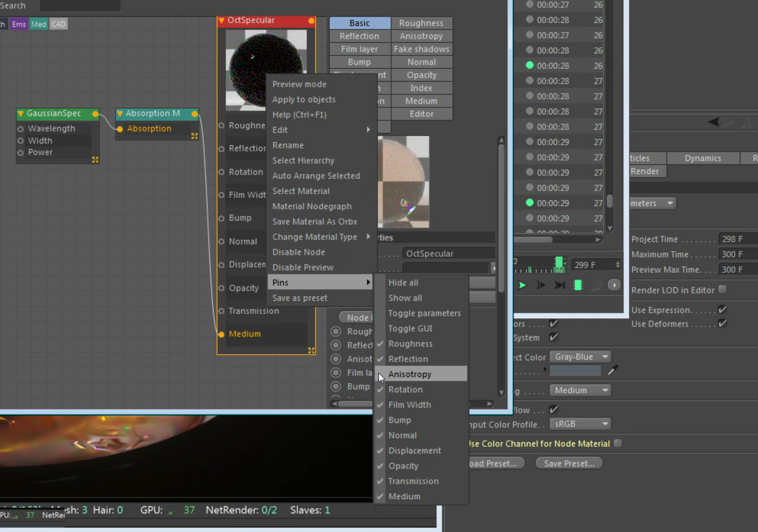Open the Medium dropdown in attributes panel
This screenshot has width=758, height=532.
click(580, 391)
